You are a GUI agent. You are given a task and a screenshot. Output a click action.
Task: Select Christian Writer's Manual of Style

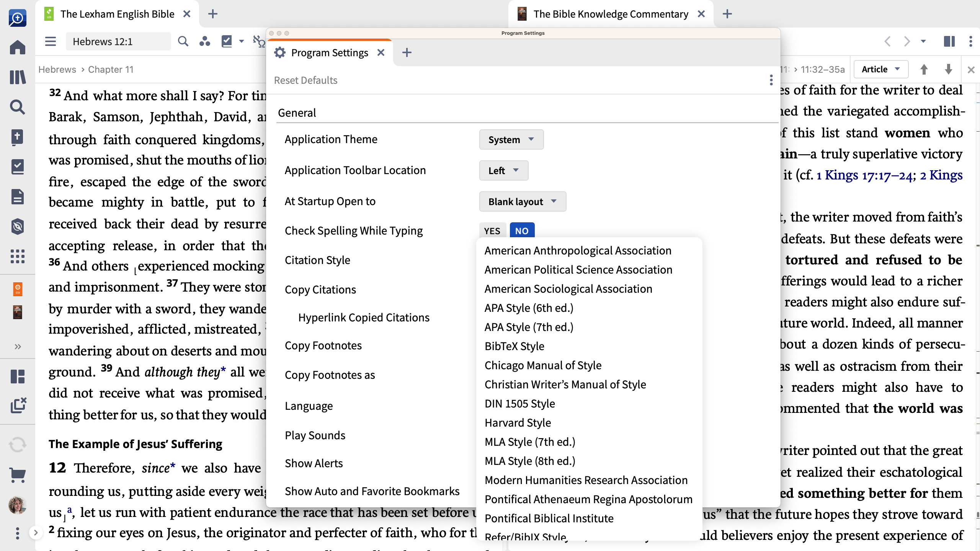tap(565, 385)
